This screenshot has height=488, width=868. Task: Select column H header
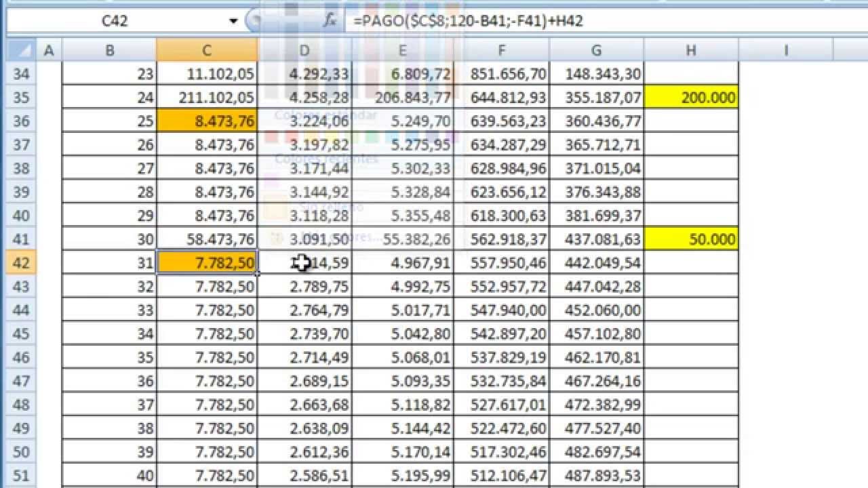pyautogui.click(x=691, y=50)
